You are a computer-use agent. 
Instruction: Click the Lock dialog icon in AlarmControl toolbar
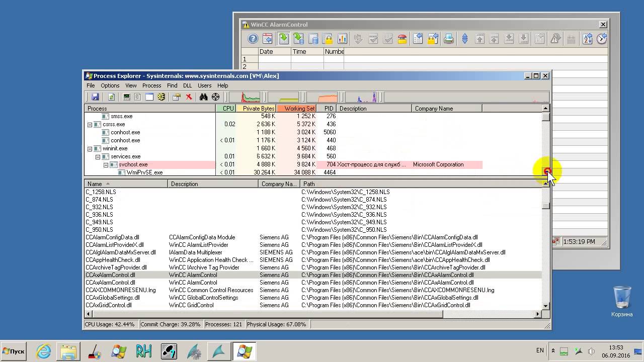tap(433, 39)
